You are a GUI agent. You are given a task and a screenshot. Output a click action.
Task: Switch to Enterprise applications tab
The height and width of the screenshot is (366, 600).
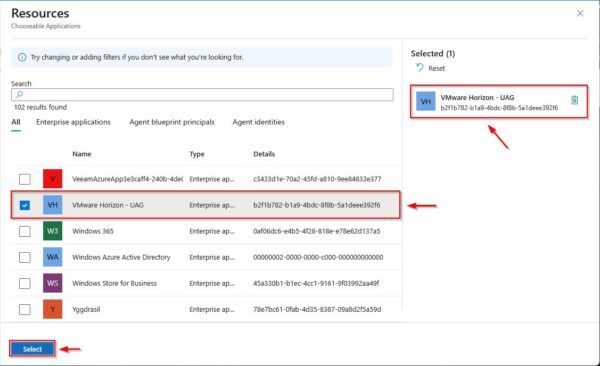tap(73, 122)
